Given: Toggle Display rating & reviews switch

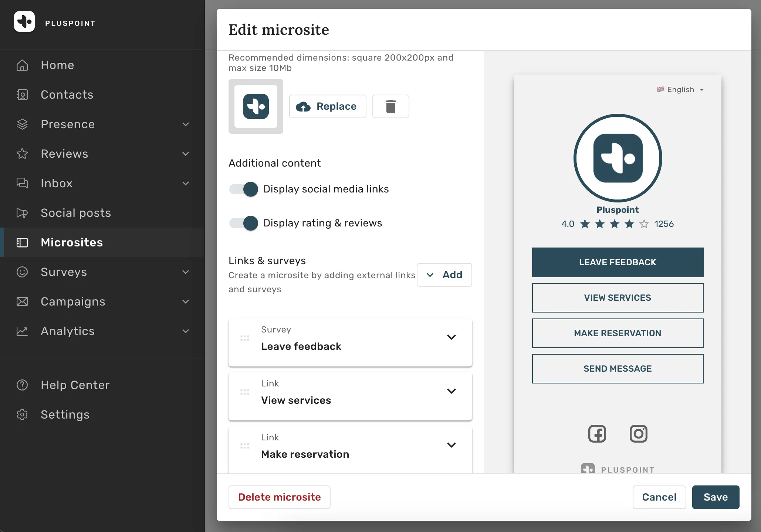Looking at the screenshot, I should pos(244,223).
